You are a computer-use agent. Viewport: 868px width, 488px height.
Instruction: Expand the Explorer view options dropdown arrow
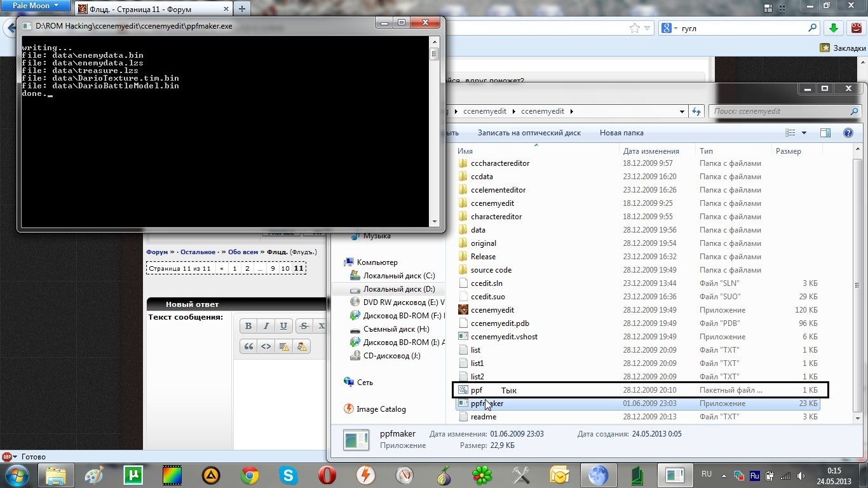[804, 133]
